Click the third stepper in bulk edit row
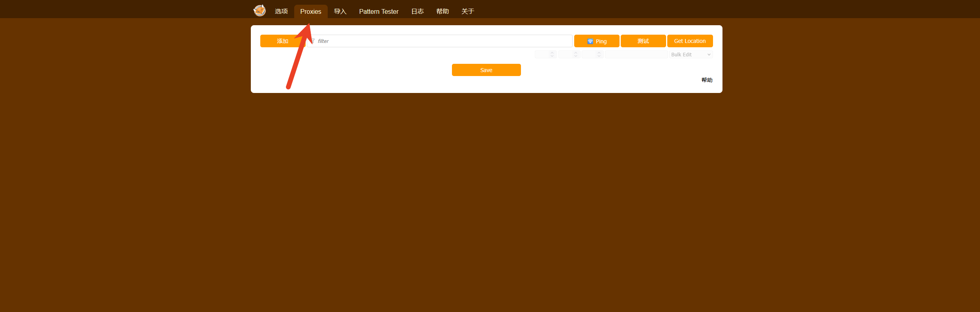Screen dimensions: 980x312 pyautogui.click(x=592, y=55)
